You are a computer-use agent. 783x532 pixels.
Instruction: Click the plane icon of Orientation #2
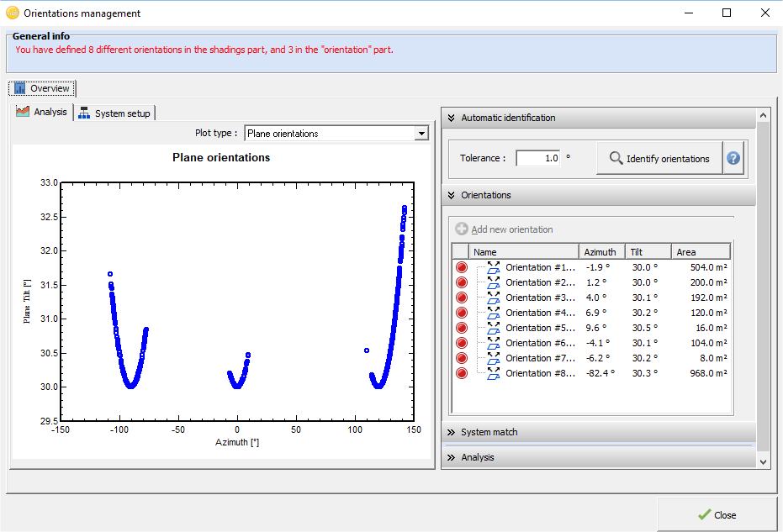[494, 282]
